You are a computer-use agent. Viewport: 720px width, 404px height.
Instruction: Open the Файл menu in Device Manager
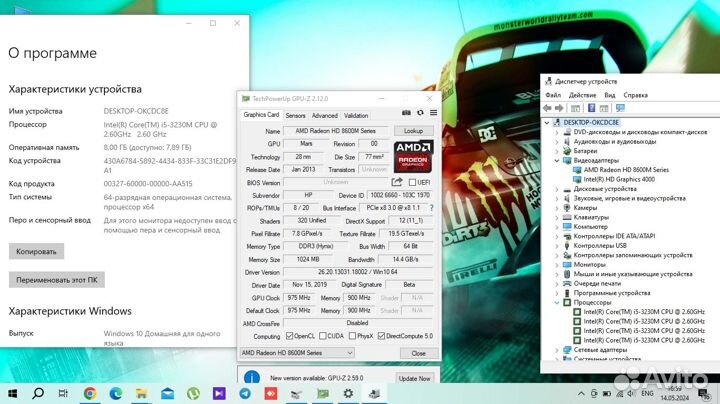[x=553, y=95]
